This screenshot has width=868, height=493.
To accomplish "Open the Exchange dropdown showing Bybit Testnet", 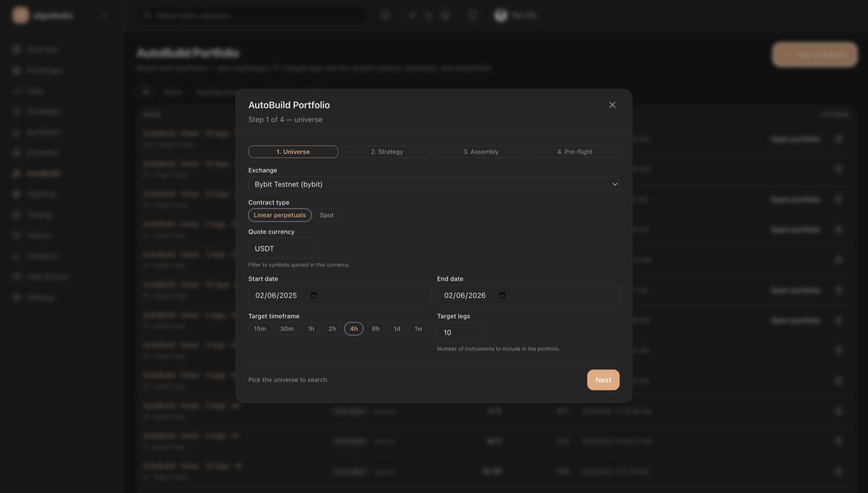I will 434,184.
